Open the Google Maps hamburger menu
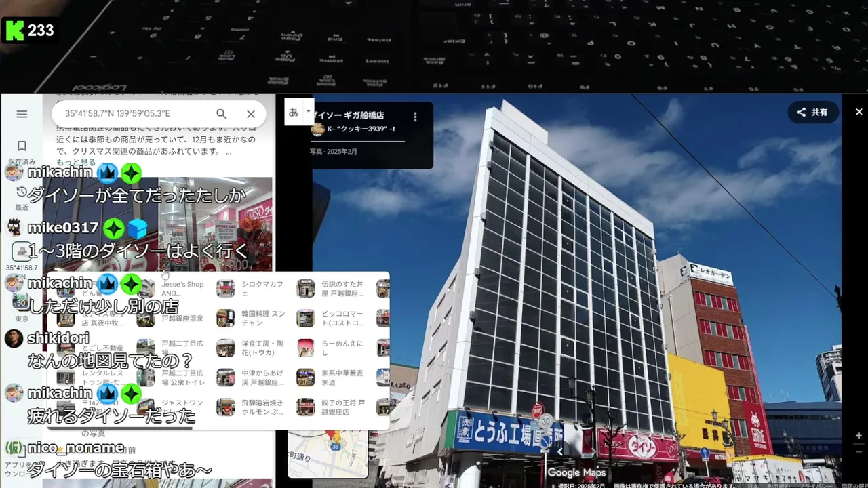 pos(22,114)
